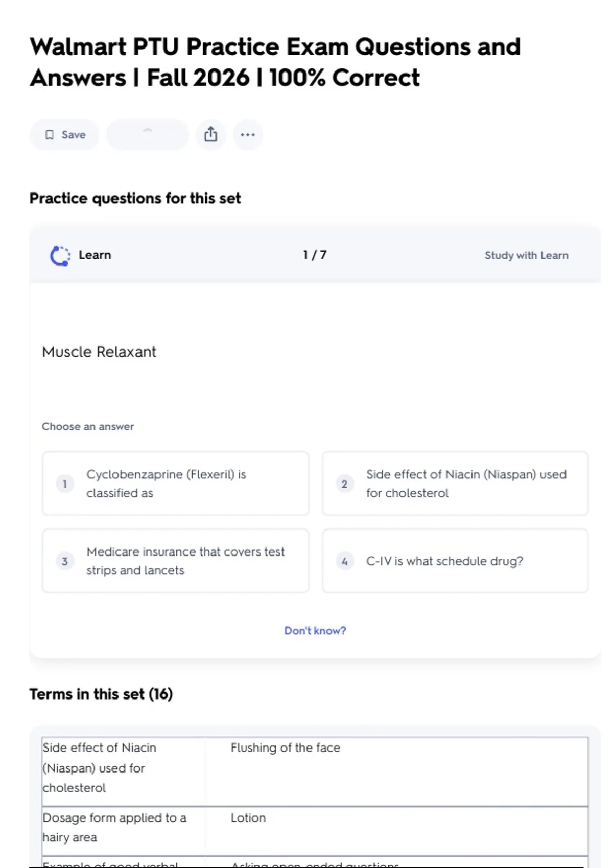Image resolution: width=613 pixels, height=868 pixels.
Task: Click the "Lotion" definition cell
Action: (248, 817)
